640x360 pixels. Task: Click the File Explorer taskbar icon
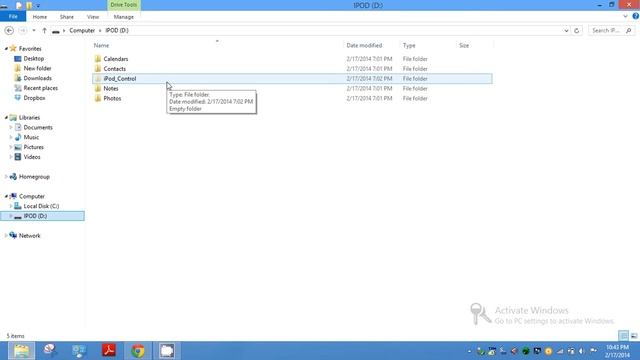21,351
